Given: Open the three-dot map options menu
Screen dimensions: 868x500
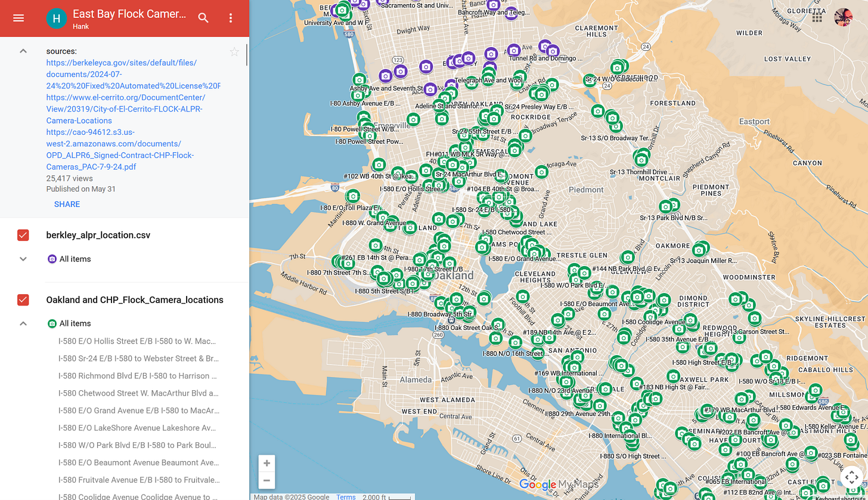Looking at the screenshot, I should [x=231, y=18].
